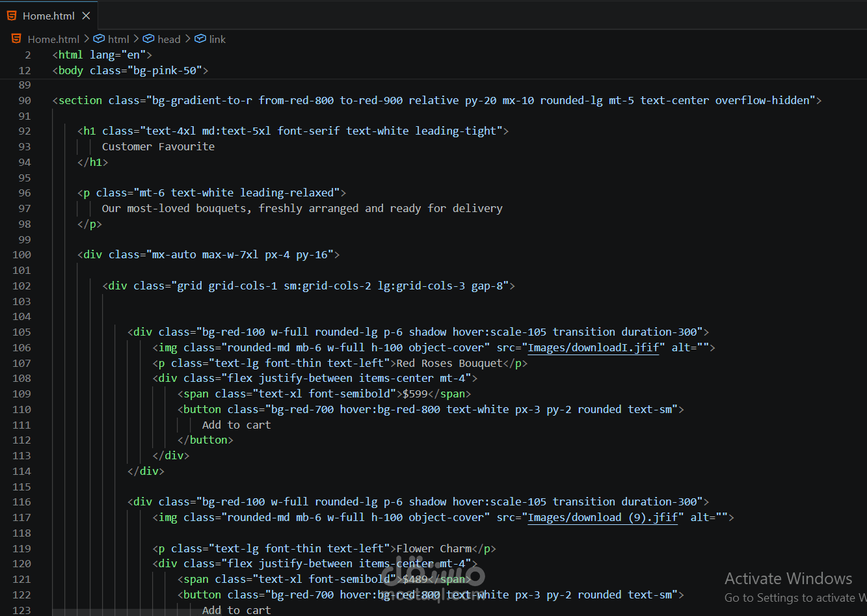Viewport: 867px width, 616px height.
Task: Click line number 90 in the gutter
Action: 24,100
